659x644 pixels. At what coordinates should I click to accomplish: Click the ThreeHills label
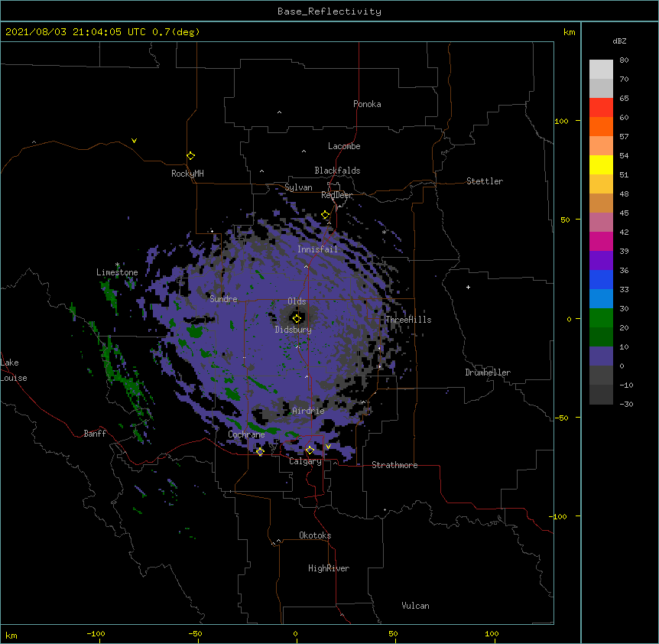pyautogui.click(x=408, y=320)
